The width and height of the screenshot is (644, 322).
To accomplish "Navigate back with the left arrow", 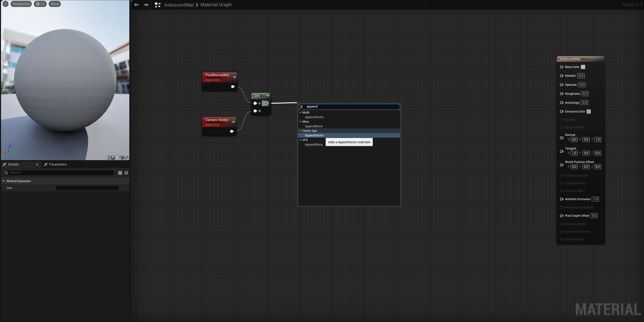I will point(136,5).
